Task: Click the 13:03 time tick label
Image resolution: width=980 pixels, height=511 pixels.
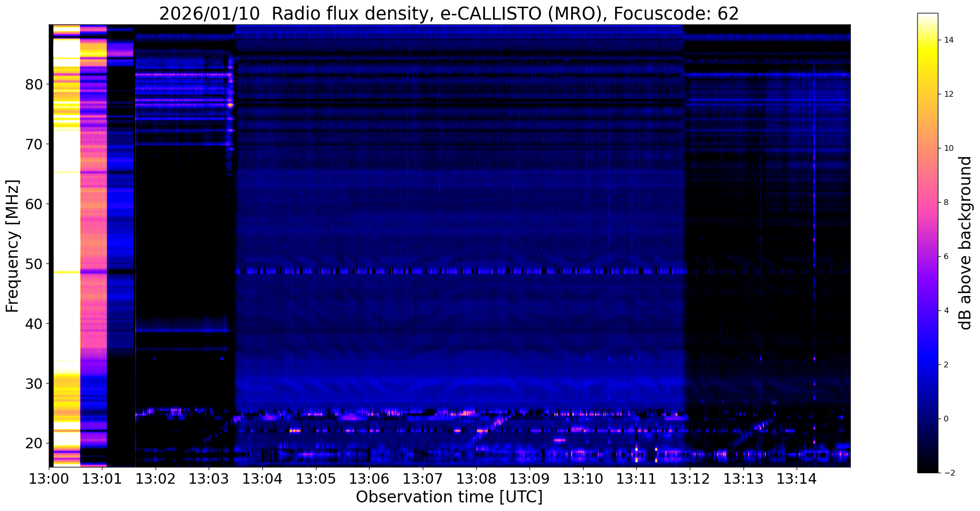Action: click(x=209, y=478)
